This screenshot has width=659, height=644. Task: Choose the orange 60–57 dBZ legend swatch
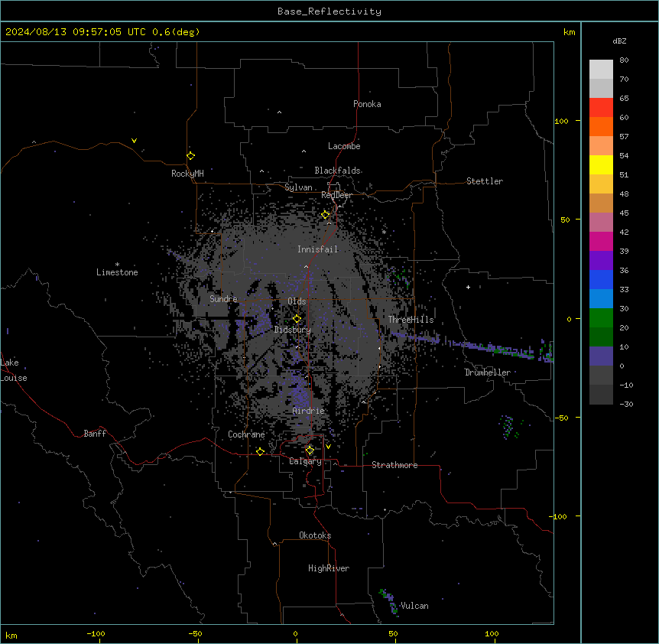(x=601, y=126)
